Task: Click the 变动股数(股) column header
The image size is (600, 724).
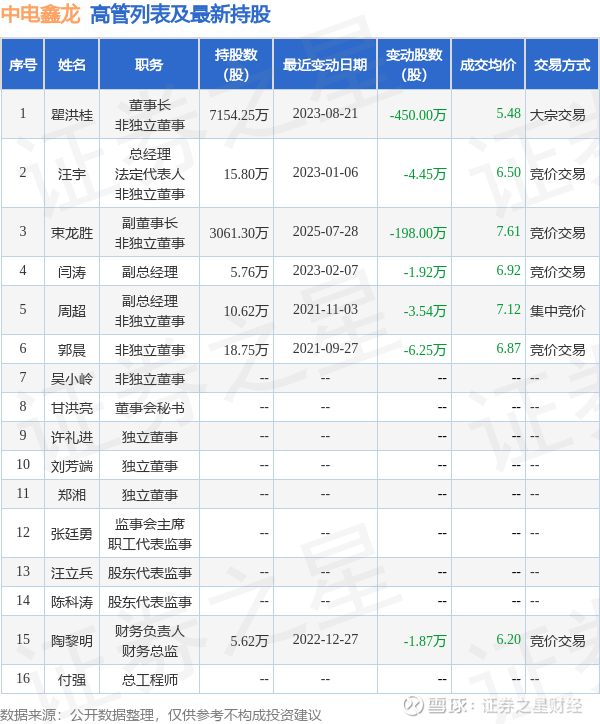Action: pos(414,65)
